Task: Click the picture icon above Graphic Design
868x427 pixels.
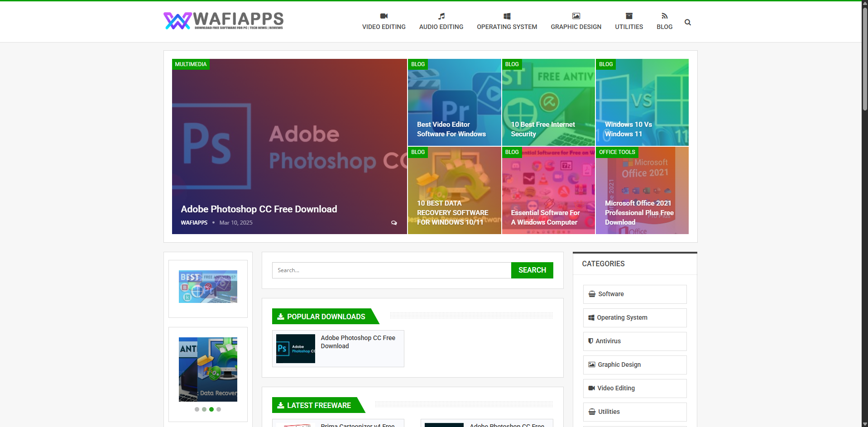Action: (x=576, y=16)
